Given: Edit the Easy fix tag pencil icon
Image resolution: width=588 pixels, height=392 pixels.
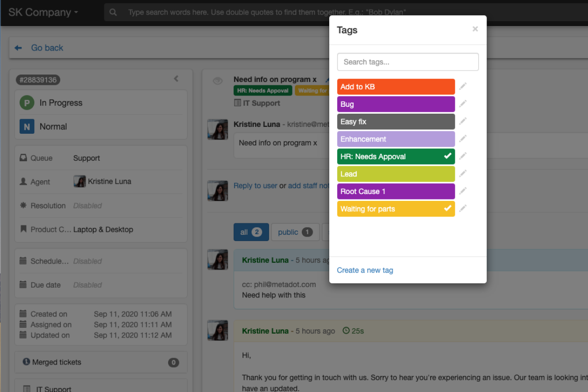Looking at the screenshot, I should 463,122.
